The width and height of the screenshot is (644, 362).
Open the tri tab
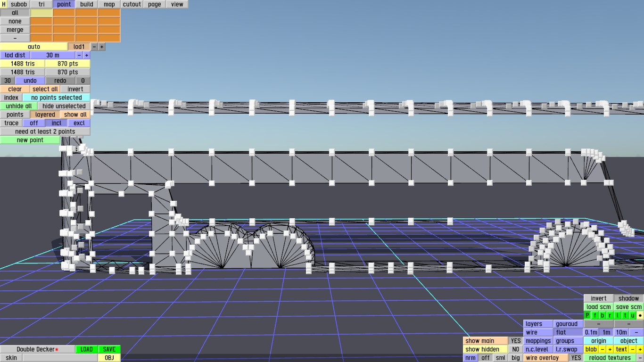[41, 4]
